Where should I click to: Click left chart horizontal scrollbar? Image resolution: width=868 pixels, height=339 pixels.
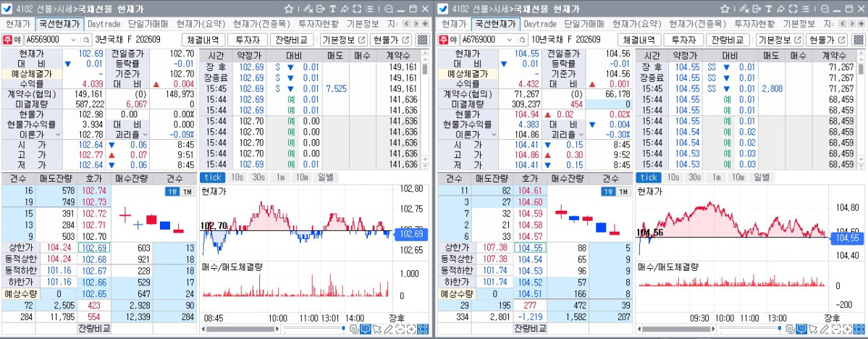point(241,329)
